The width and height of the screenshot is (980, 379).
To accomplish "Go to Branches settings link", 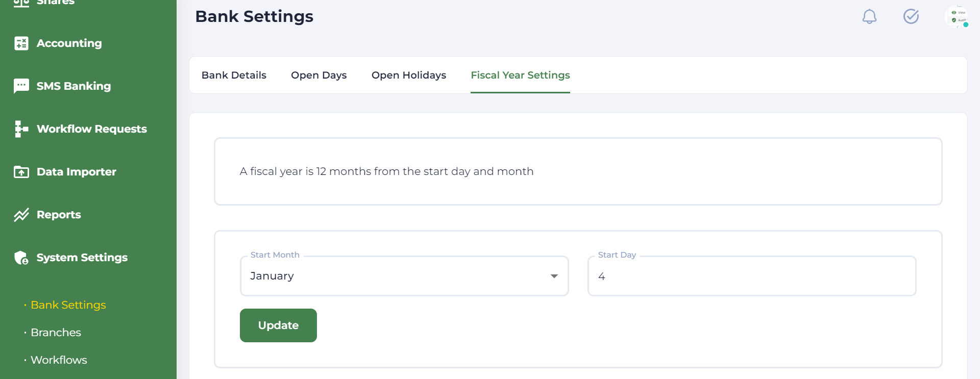I will [56, 333].
